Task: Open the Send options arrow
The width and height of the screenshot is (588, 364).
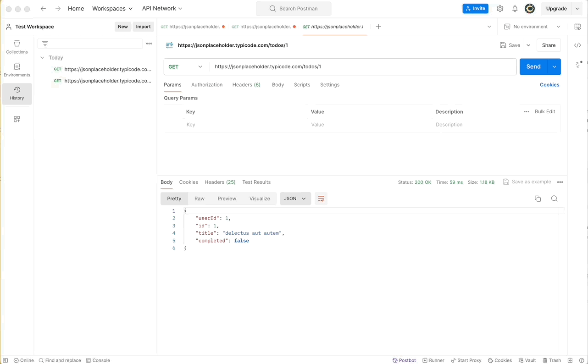Action: click(555, 66)
